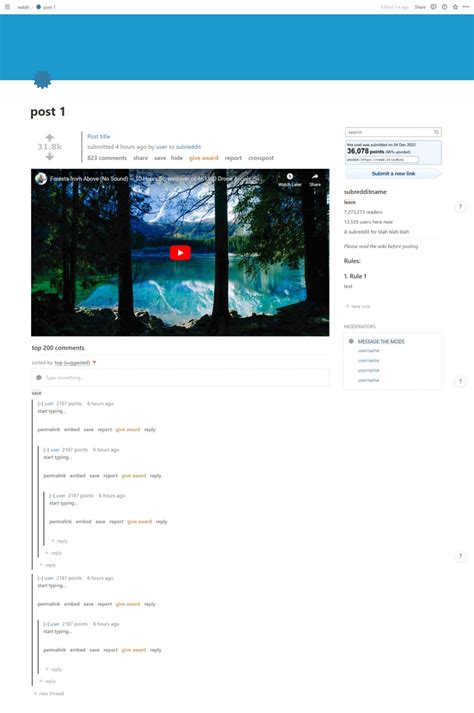Click 'give award' under the post title

click(x=203, y=158)
